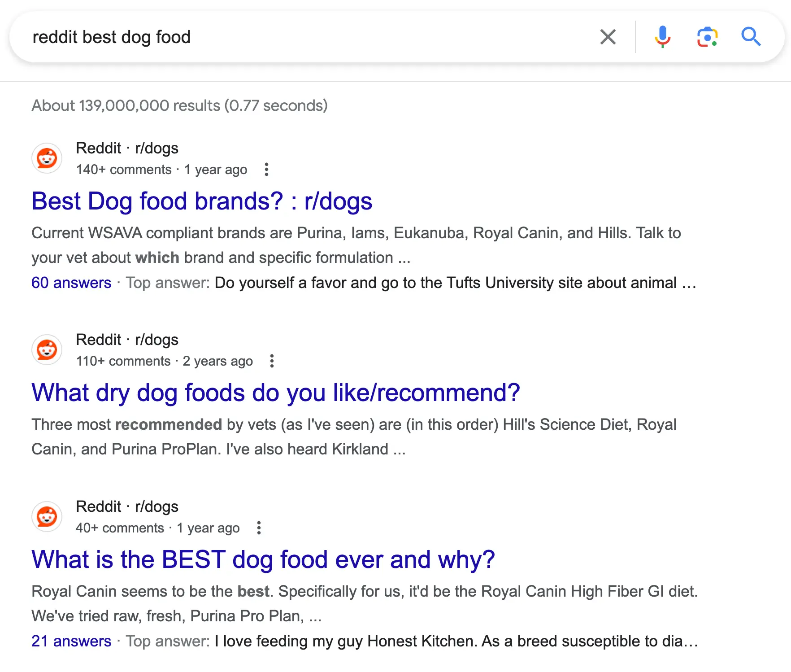Open more options for 40+ comments result
This screenshot has width=791, height=672.
[259, 528]
